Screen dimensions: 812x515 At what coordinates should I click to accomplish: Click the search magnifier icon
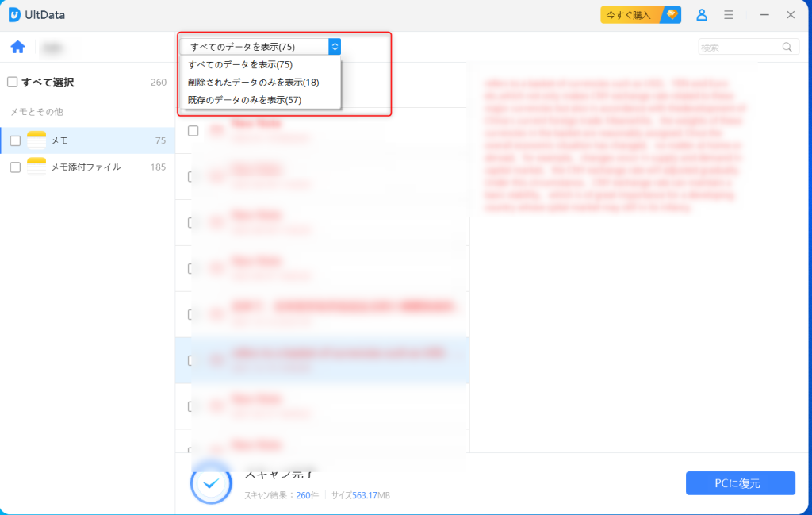787,47
